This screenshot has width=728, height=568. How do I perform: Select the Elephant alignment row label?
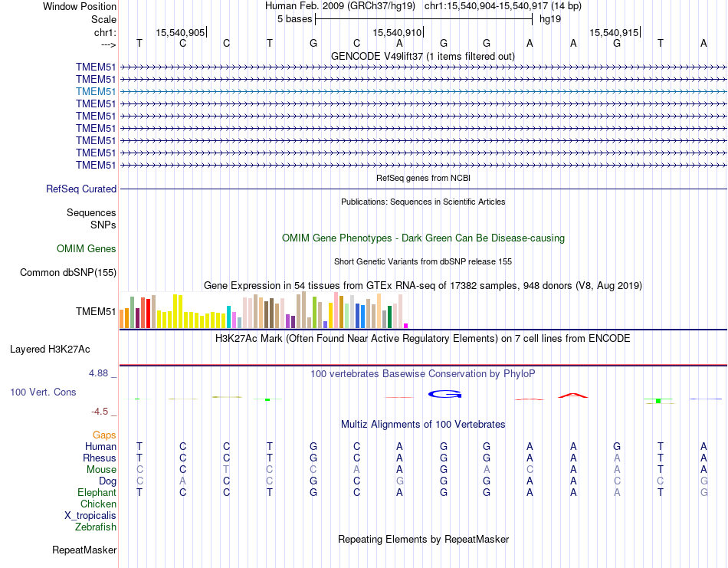(97, 492)
